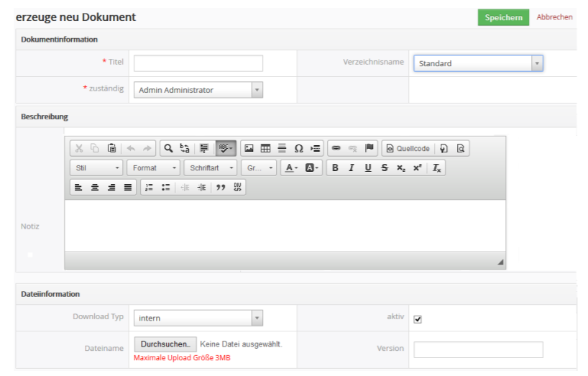Click the Select All icon
This screenshot has height=376, width=588.
pyautogui.click(x=204, y=148)
